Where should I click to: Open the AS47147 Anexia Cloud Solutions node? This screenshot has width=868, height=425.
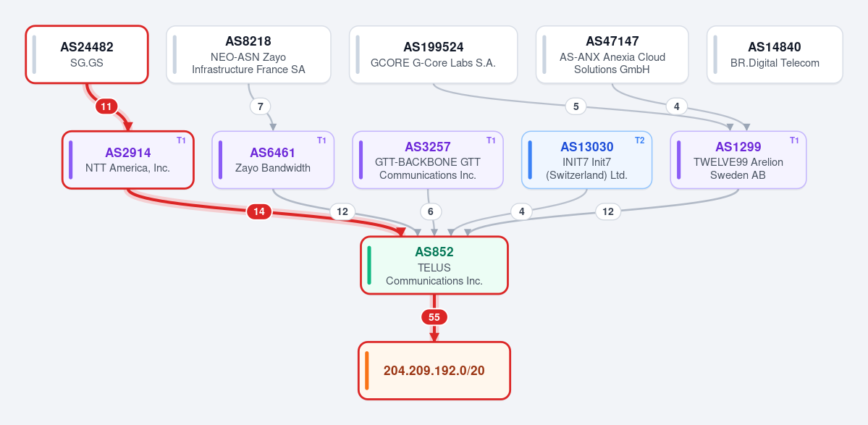[612, 54]
